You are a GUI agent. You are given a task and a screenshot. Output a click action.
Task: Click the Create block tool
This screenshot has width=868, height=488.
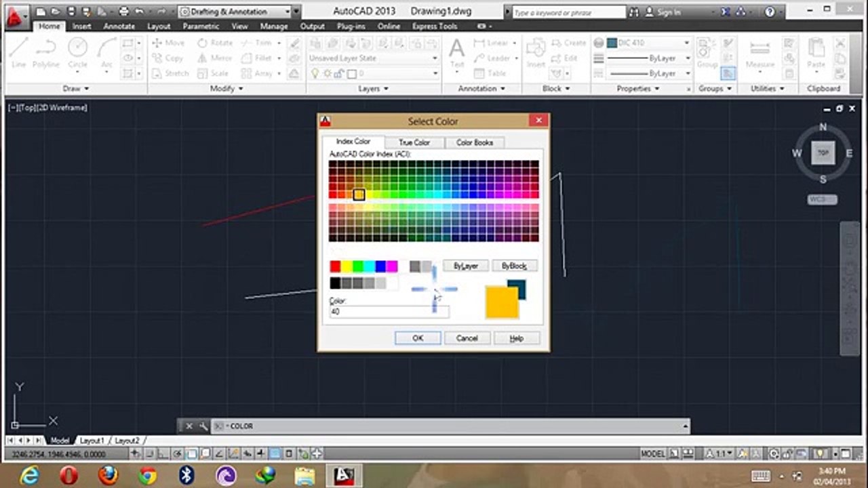[x=568, y=43]
